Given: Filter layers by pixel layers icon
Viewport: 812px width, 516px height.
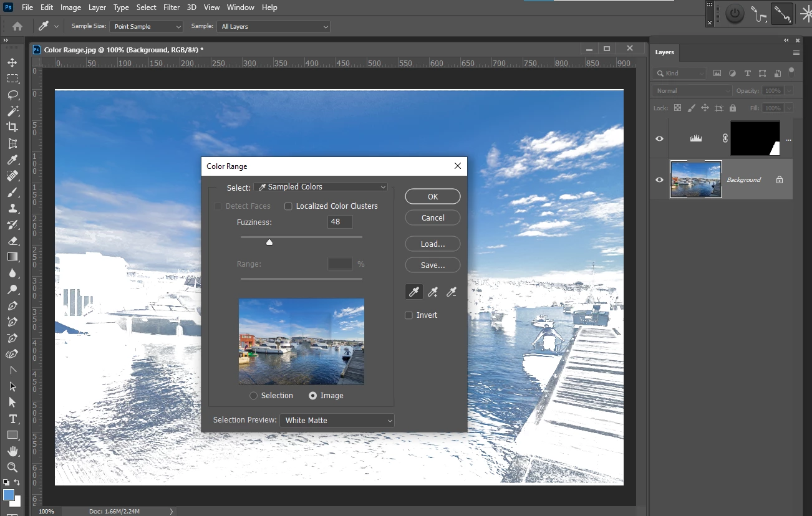Looking at the screenshot, I should (x=717, y=73).
